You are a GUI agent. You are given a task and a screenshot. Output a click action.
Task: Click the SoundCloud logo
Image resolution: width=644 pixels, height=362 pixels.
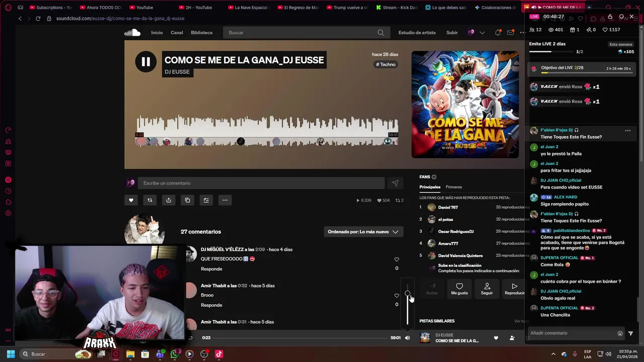[x=132, y=33]
